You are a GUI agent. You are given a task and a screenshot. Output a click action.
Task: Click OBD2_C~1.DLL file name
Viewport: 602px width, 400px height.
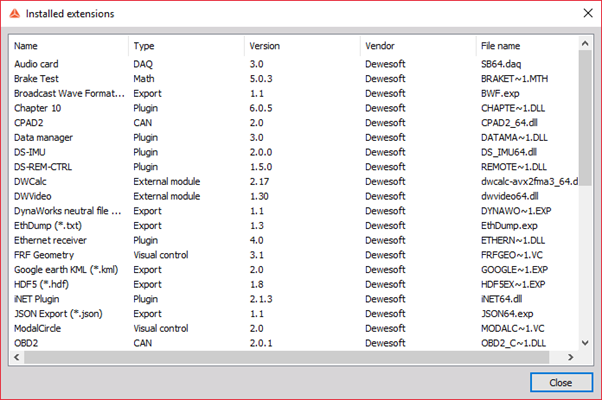coord(513,343)
